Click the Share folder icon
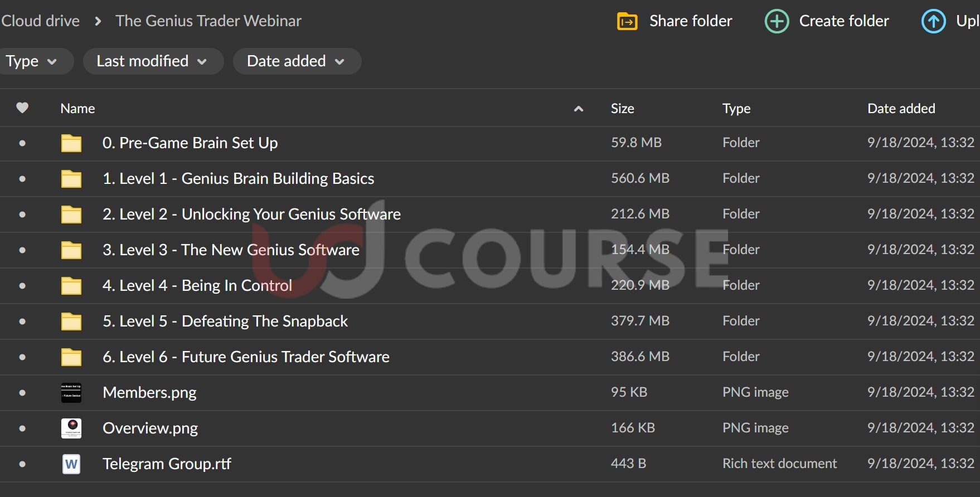This screenshot has width=980, height=497. 627,22
